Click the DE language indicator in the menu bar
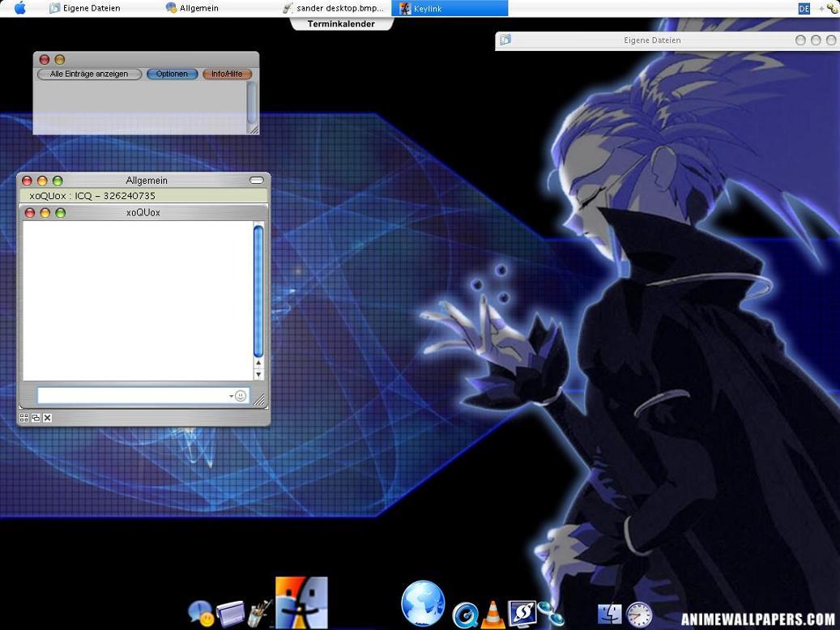Screen dimensions: 840x630 pos(804,8)
